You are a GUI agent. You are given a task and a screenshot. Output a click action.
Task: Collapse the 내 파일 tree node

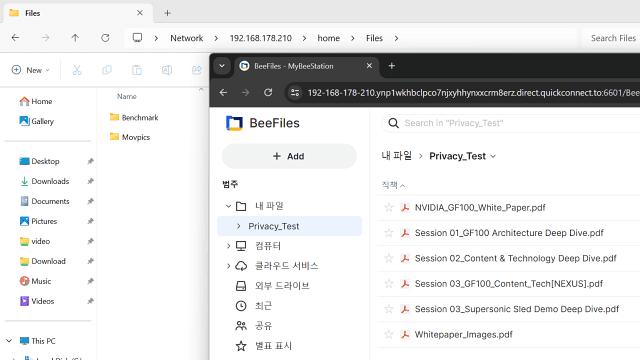(x=229, y=206)
